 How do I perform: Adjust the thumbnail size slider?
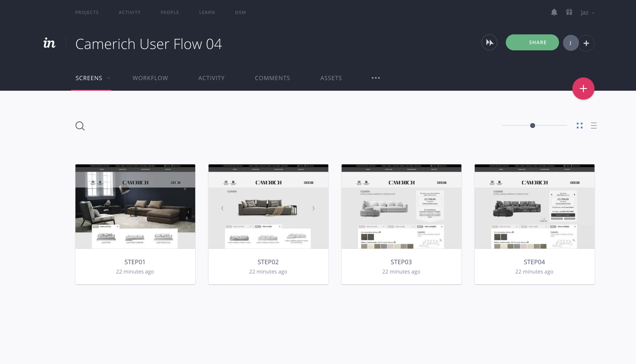coord(532,126)
